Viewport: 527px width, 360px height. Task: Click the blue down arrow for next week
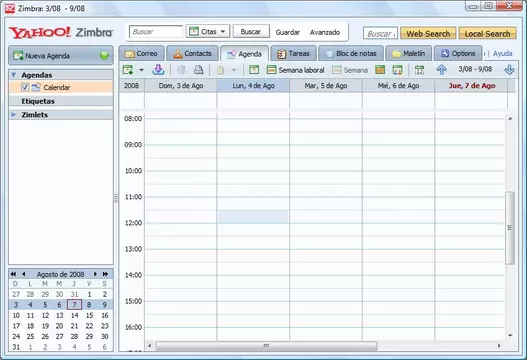pos(509,70)
